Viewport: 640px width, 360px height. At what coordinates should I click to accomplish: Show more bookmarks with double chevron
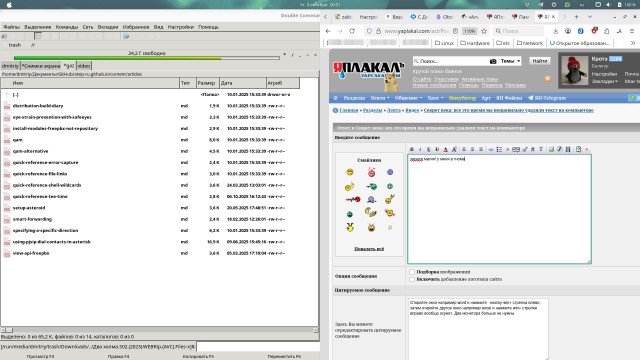(x=633, y=43)
